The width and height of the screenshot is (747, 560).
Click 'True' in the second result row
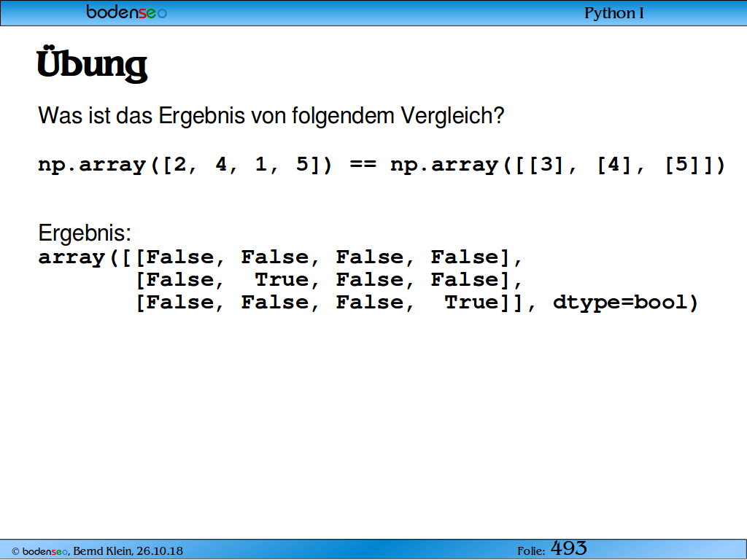[282, 279]
